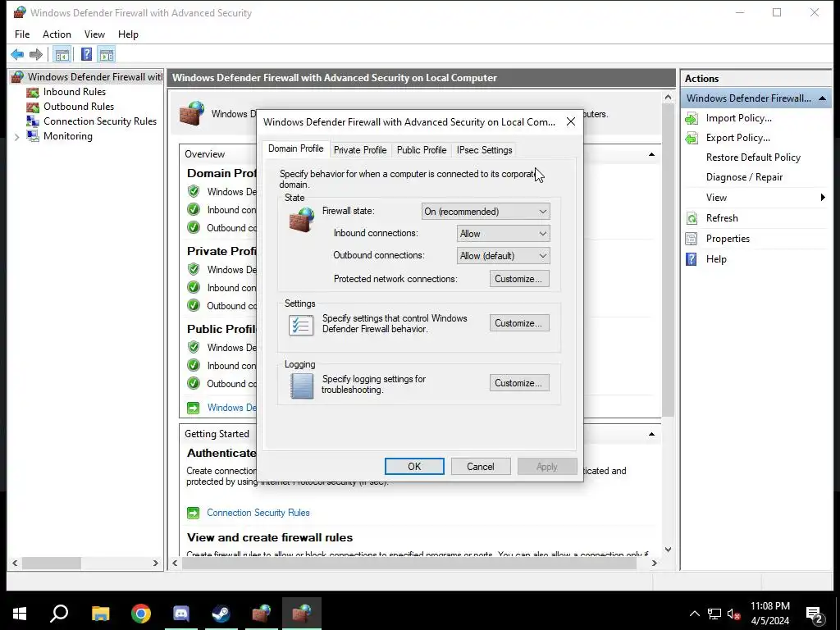
Task: Open File Explorer from taskbar
Action: tap(100, 614)
